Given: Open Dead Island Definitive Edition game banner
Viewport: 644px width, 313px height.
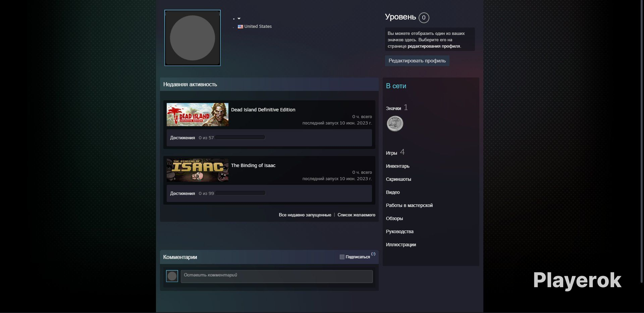Looking at the screenshot, I should pyautogui.click(x=198, y=114).
